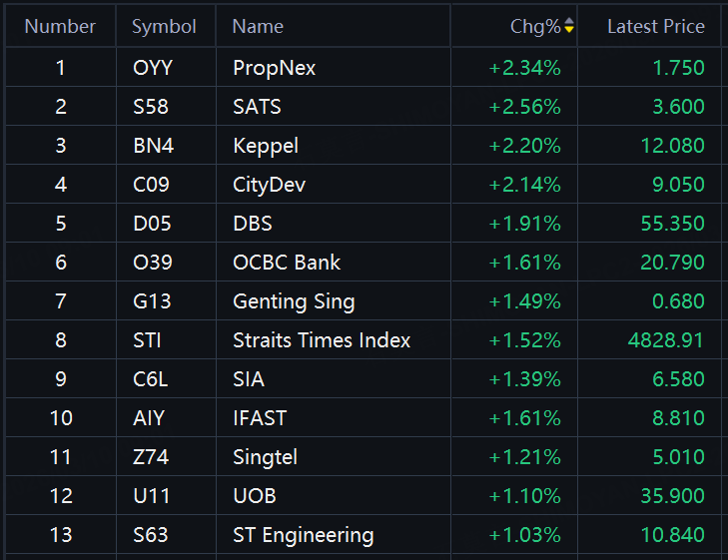Select the AIY symbol cell

(150, 418)
